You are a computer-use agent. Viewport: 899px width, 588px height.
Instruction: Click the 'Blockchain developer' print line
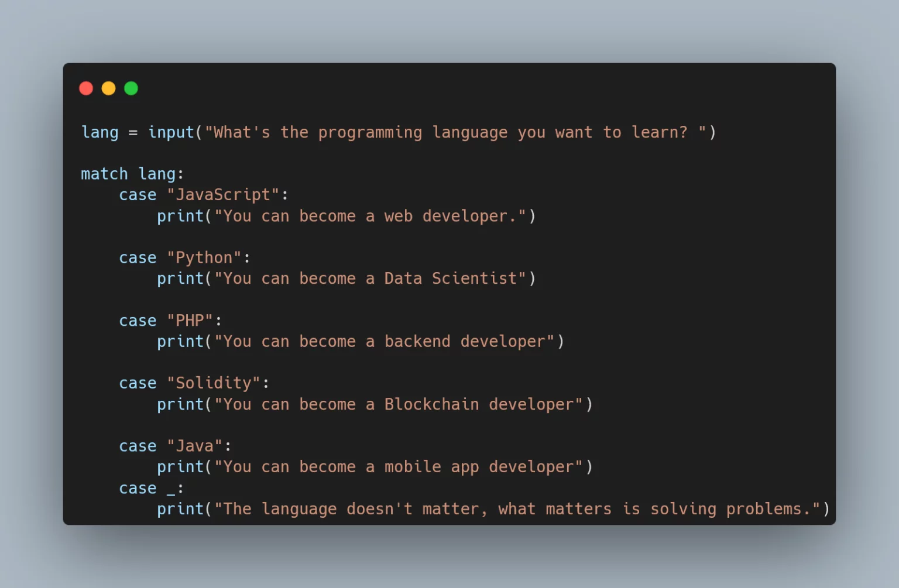click(375, 404)
